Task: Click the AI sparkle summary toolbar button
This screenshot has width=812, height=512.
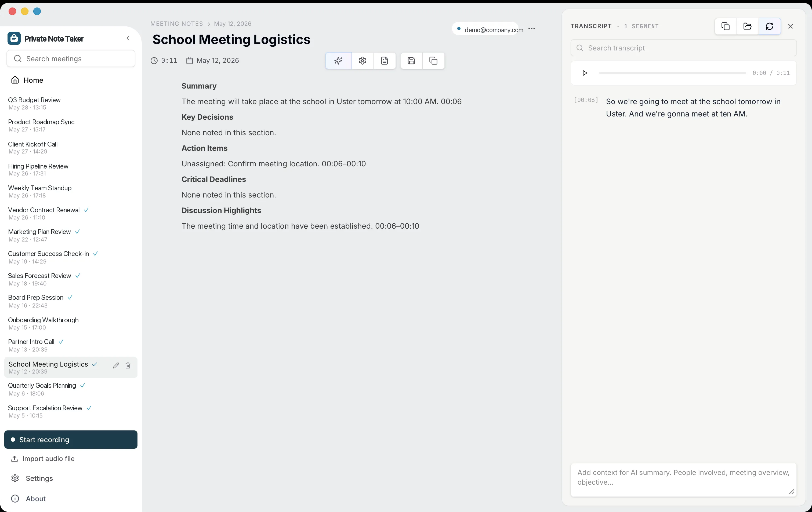Action: [338, 61]
